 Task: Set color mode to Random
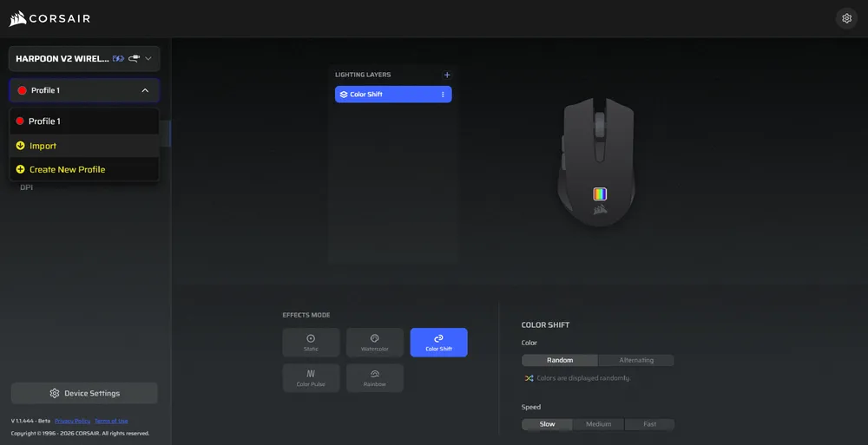point(560,360)
